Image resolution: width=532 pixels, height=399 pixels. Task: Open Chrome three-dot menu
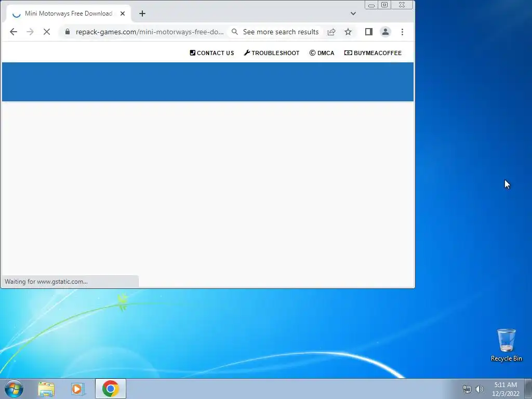(402, 32)
